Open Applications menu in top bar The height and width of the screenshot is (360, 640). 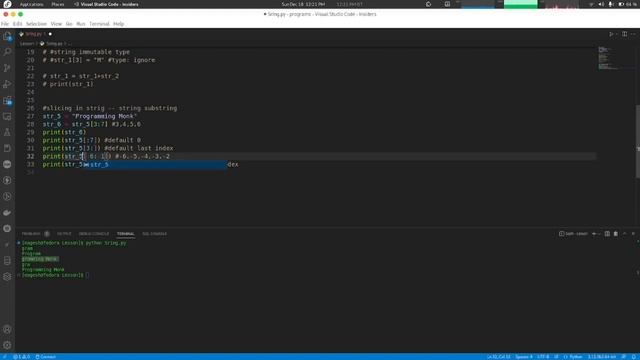tap(31, 4)
